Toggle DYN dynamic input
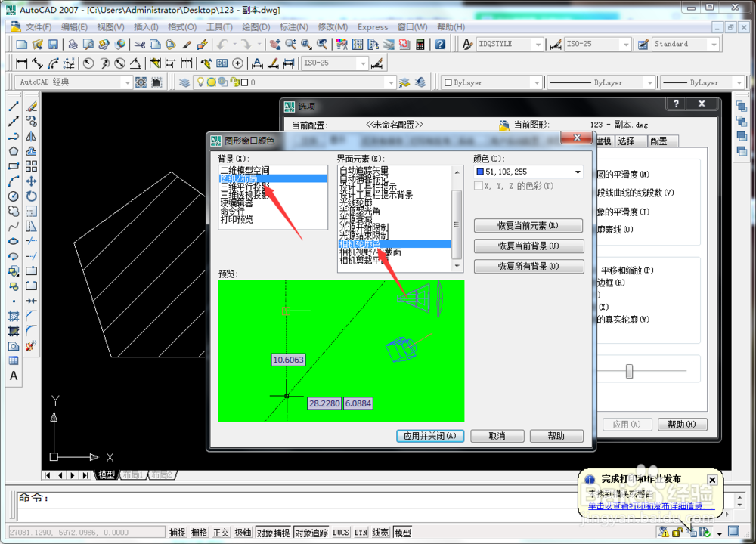Screen dimensions: 756x544 point(361,533)
